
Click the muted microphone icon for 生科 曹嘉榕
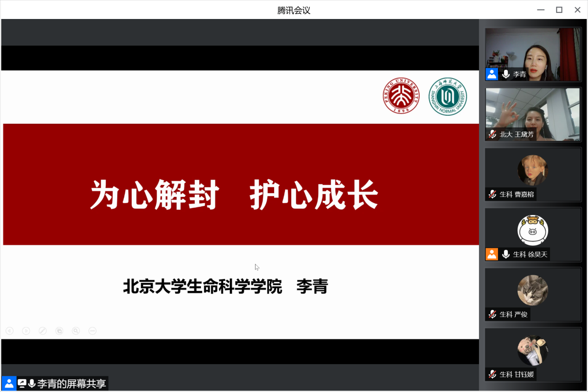[x=492, y=195]
